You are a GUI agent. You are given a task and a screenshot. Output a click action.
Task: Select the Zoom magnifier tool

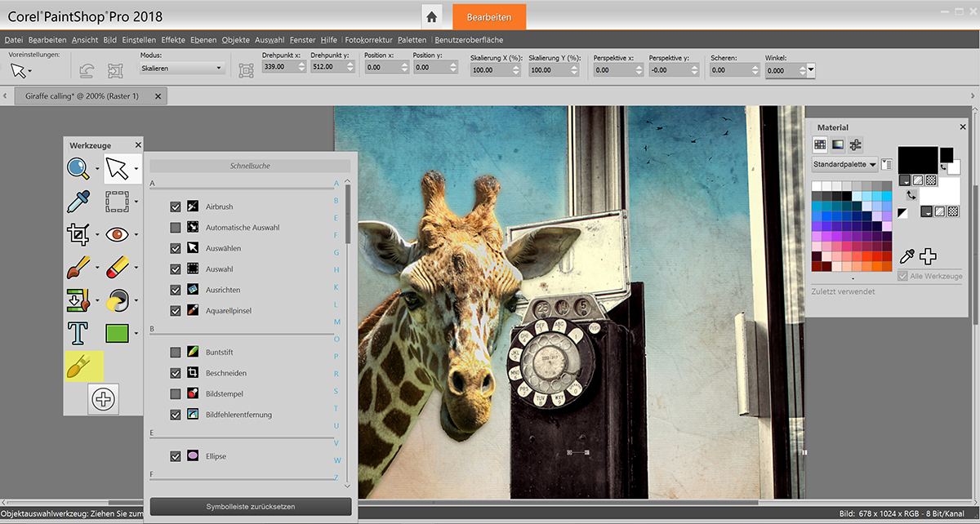(78, 168)
